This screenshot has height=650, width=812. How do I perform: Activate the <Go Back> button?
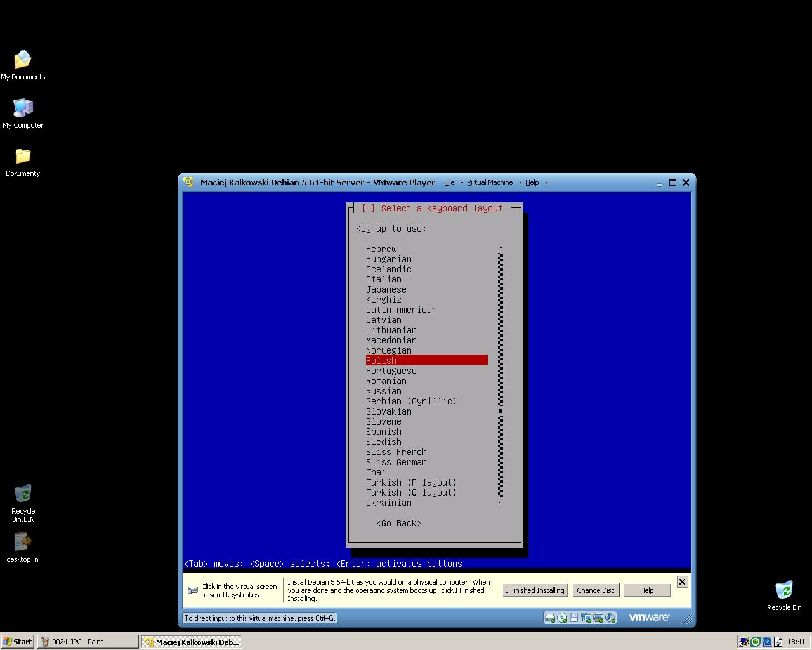click(x=399, y=523)
